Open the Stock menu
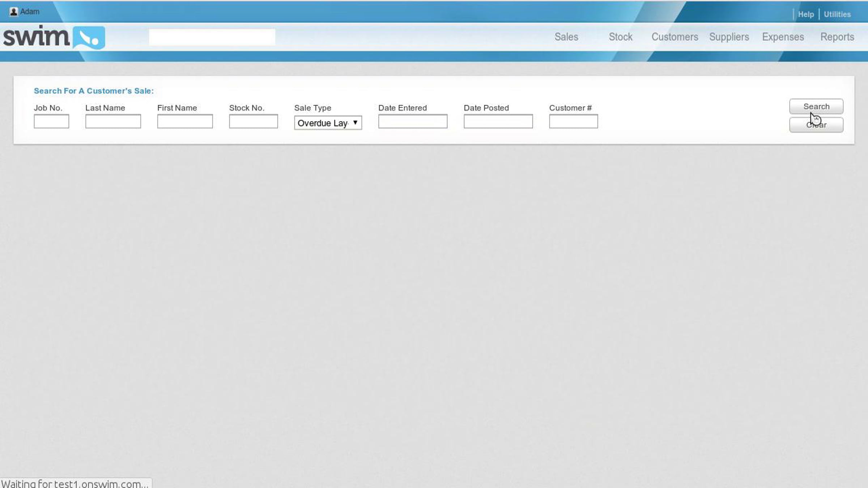868x488 pixels. click(x=621, y=37)
